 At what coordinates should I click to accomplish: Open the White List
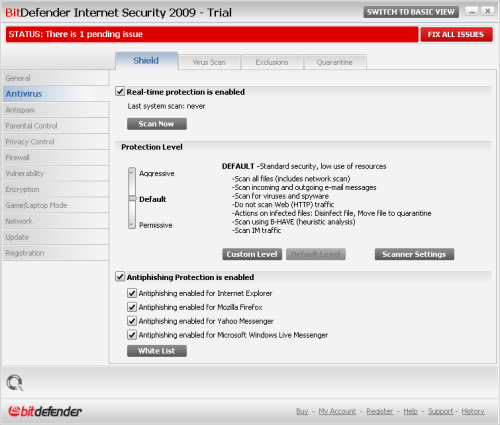[x=157, y=351]
